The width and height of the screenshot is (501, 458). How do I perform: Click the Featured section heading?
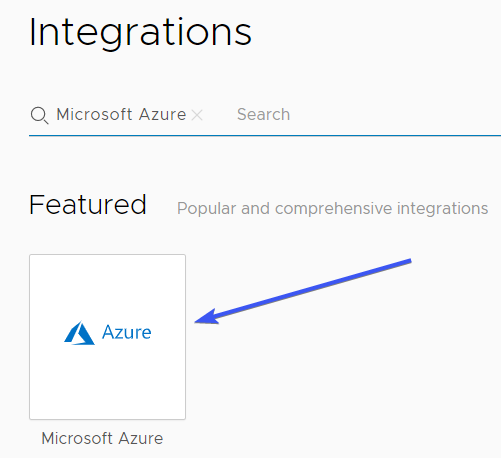click(88, 205)
